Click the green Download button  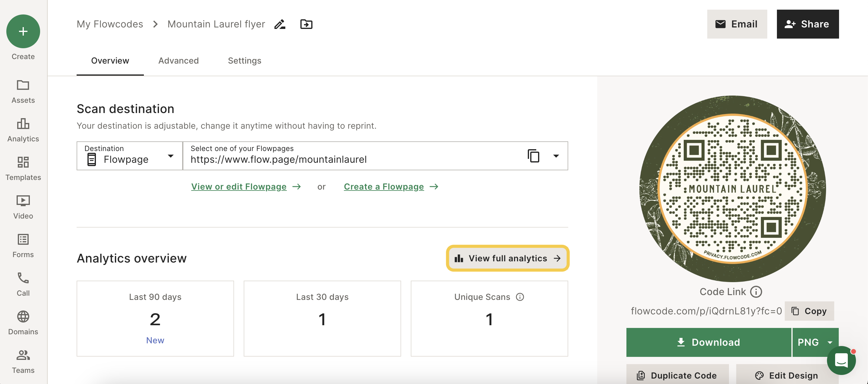[708, 342]
